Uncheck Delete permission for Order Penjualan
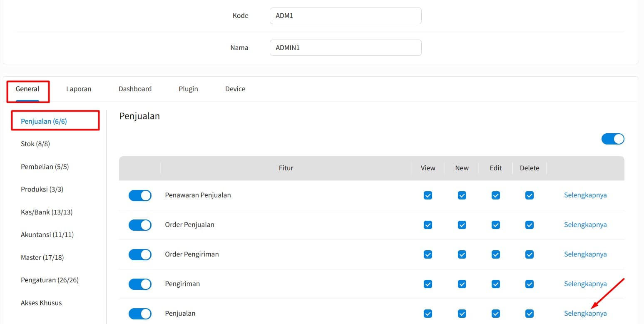Viewport: 644px width, 324px height. click(x=529, y=225)
